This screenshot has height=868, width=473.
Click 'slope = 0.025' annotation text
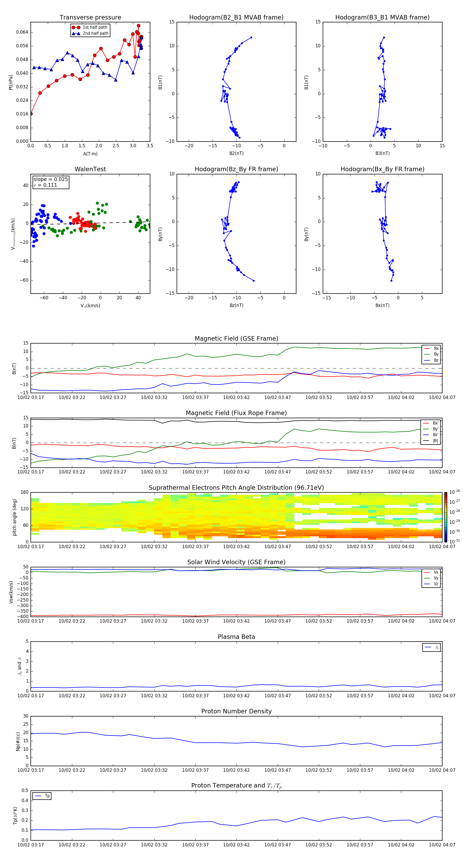pyautogui.click(x=50, y=179)
